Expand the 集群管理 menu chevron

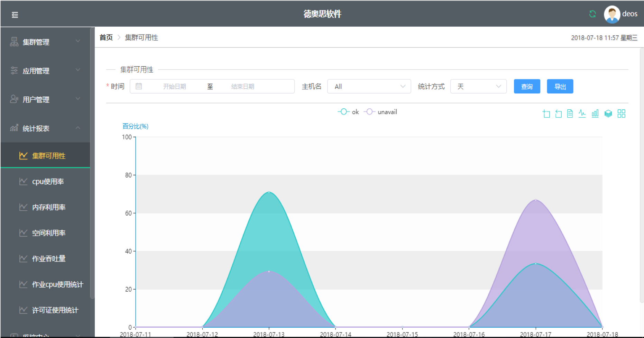point(78,41)
